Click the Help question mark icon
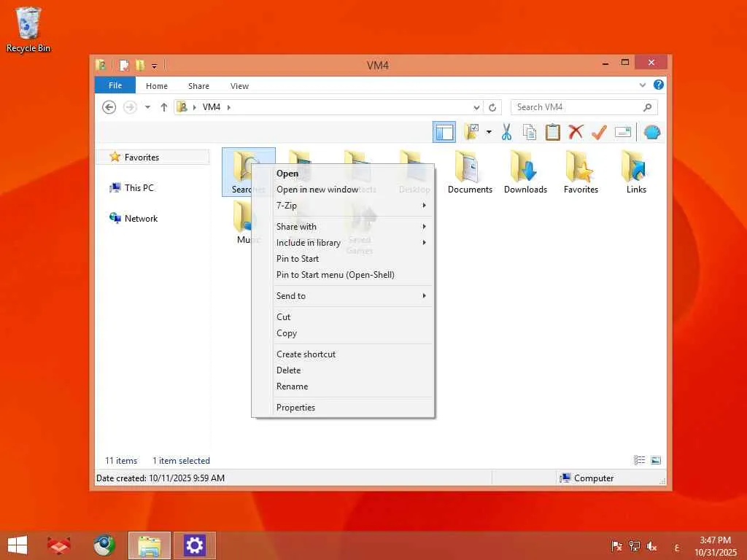Image resolution: width=747 pixels, height=560 pixels. tap(659, 85)
